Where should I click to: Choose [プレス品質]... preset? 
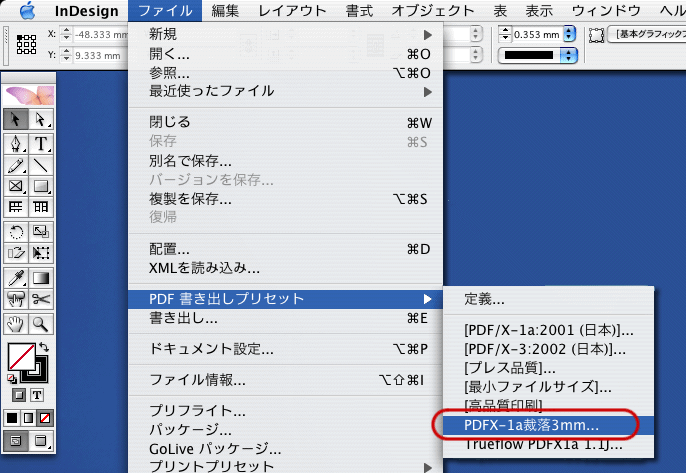point(549,368)
